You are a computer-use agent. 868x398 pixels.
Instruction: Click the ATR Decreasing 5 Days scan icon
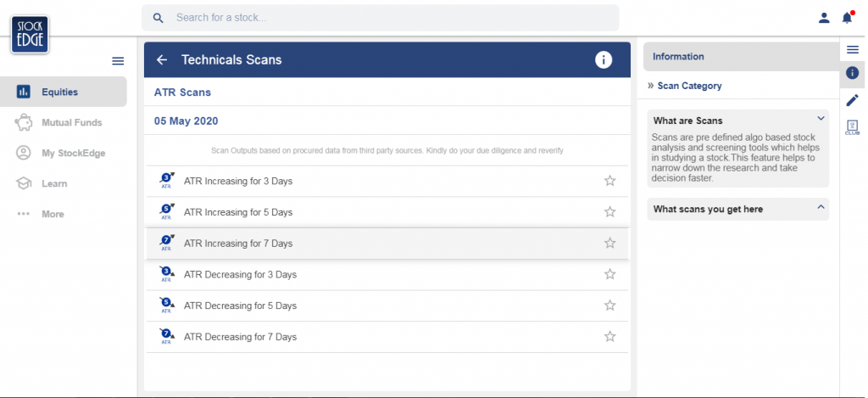[x=167, y=305]
